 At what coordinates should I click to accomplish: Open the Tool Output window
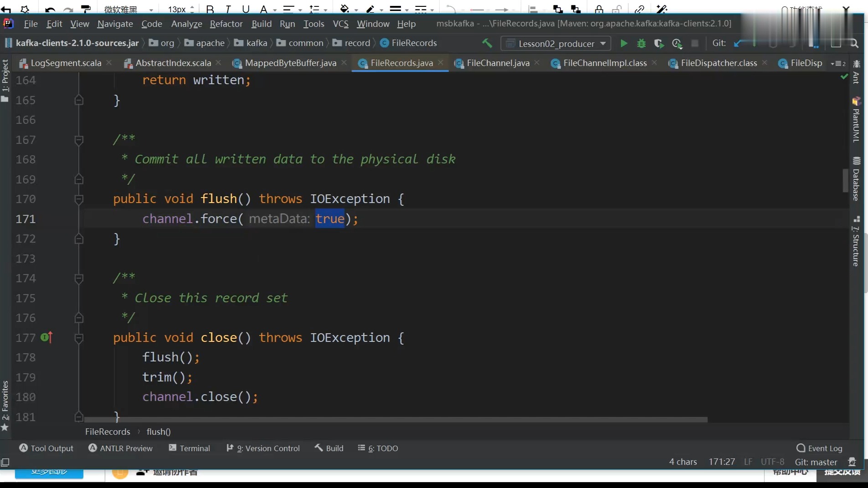pos(46,448)
